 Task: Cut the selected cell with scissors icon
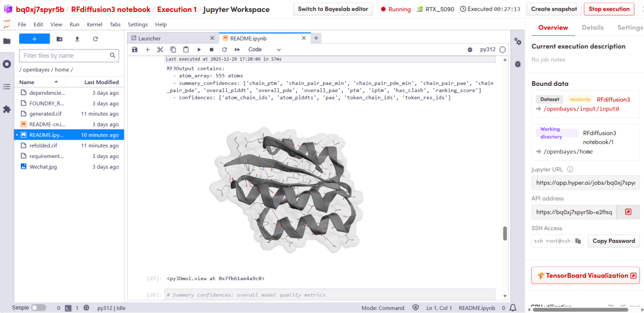[160, 49]
